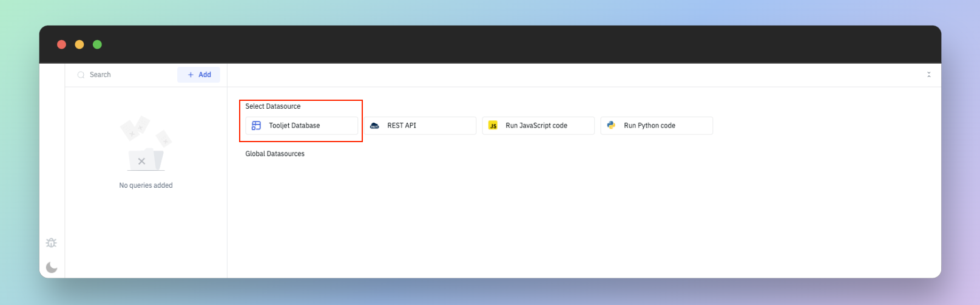980x305 pixels.
Task: Click the Tooljet Database table icon
Action: [256, 126]
